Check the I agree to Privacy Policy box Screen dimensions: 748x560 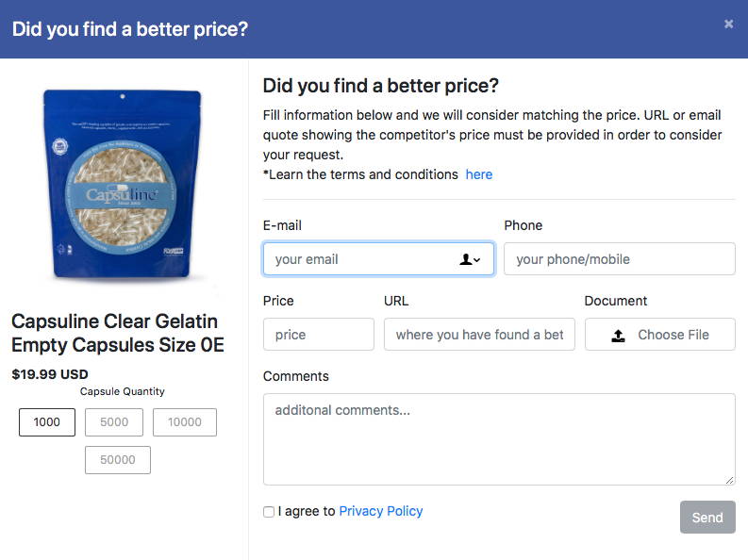click(x=269, y=511)
